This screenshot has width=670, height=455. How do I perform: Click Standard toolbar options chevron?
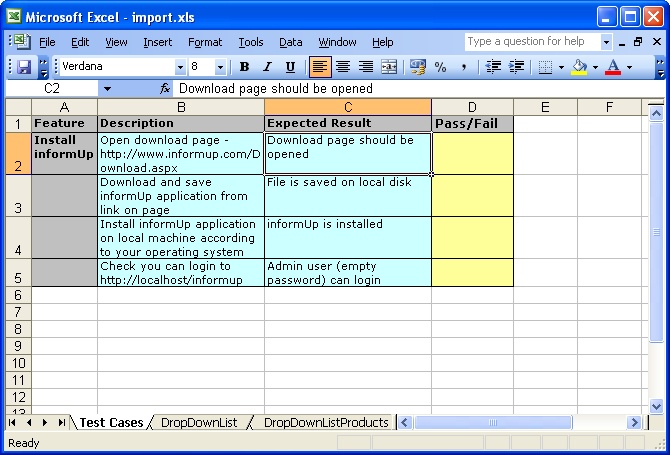[44, 68]
